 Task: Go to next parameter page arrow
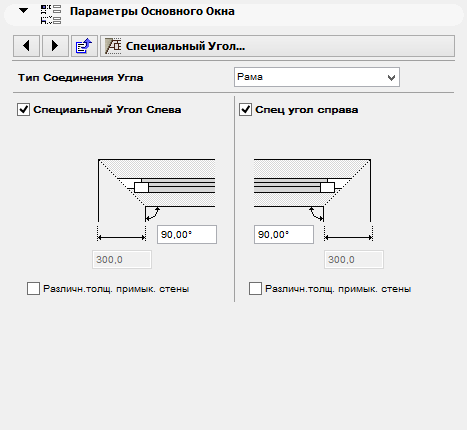55,46
